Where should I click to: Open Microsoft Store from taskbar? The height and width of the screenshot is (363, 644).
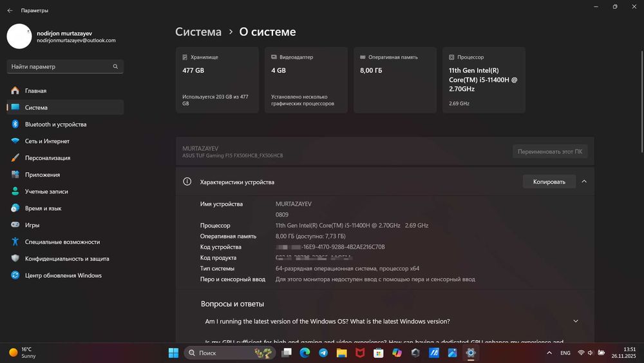point(378,353)
